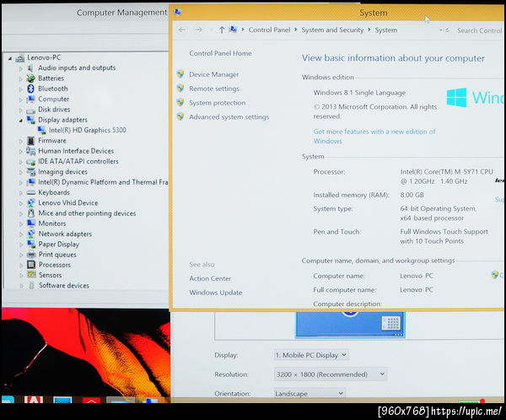Click the shield icon beside Advanced system settings
This screenshot has width=506, height=420.
(x=180, y=117)
